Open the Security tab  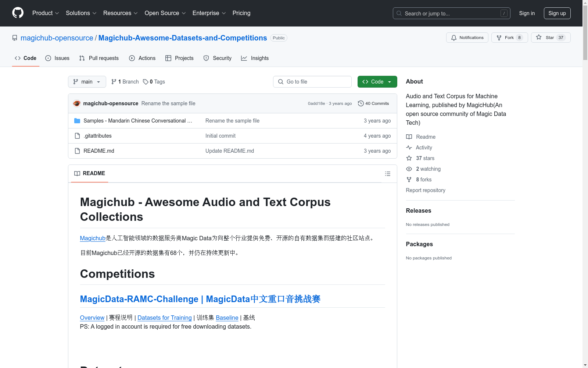(218, 58)
